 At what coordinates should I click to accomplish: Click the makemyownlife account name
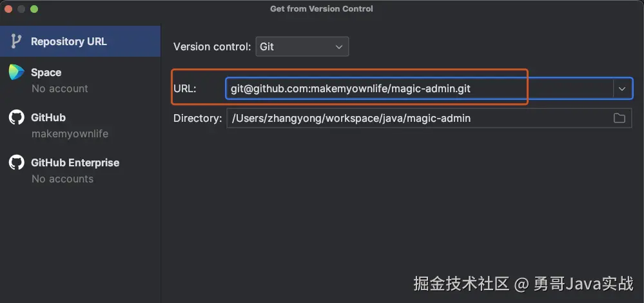coord(70,134)
